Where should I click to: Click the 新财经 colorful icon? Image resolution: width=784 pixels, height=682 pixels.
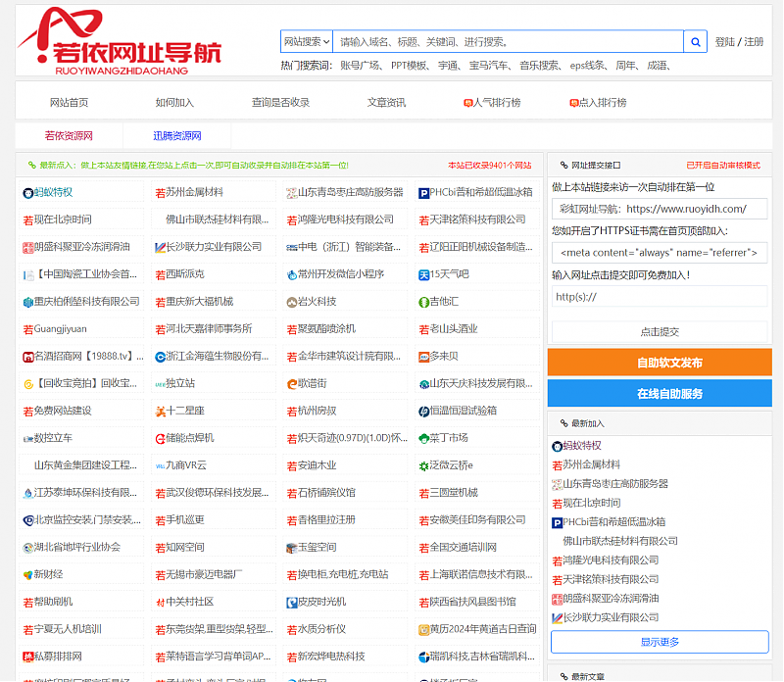28,575
